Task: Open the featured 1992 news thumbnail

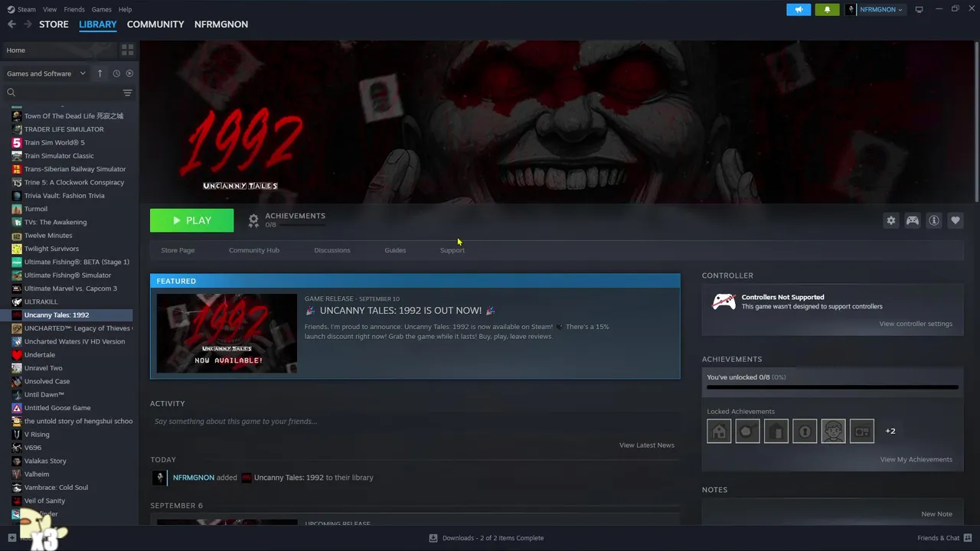Action: [227, 333]
